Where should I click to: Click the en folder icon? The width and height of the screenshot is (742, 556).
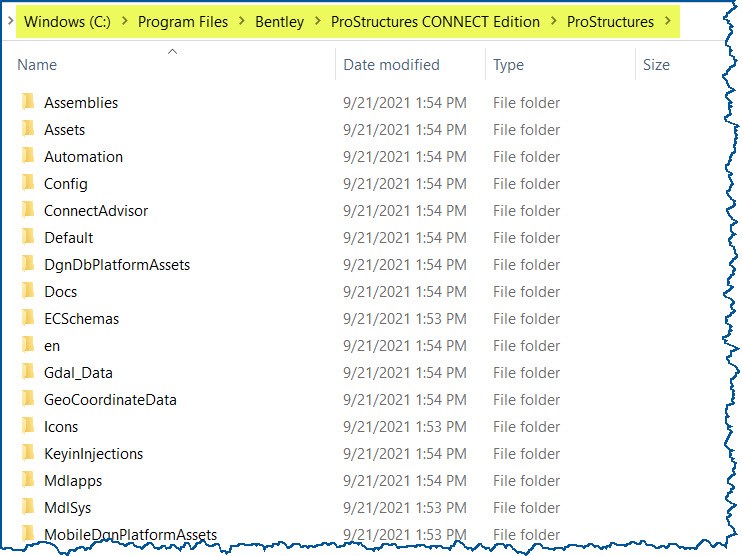[x=28, y=344]
